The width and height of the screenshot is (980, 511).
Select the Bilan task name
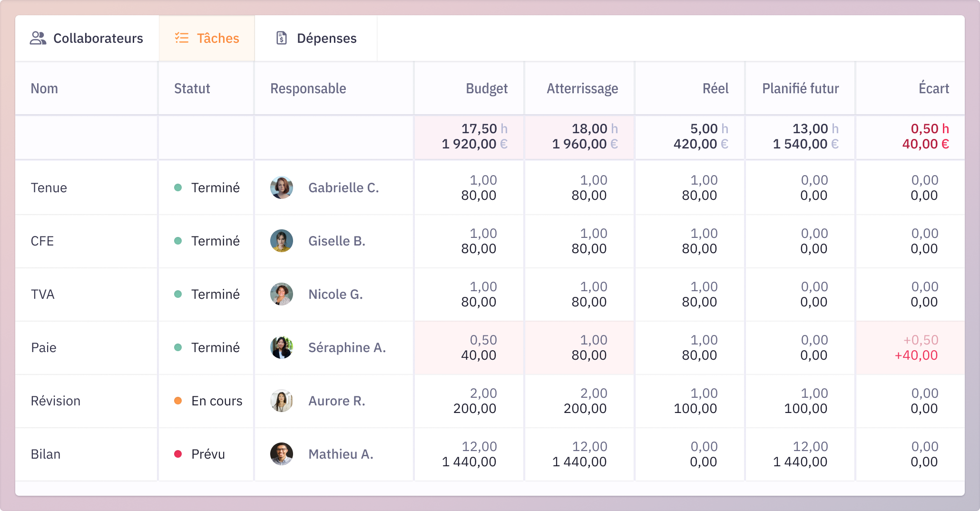46,454
